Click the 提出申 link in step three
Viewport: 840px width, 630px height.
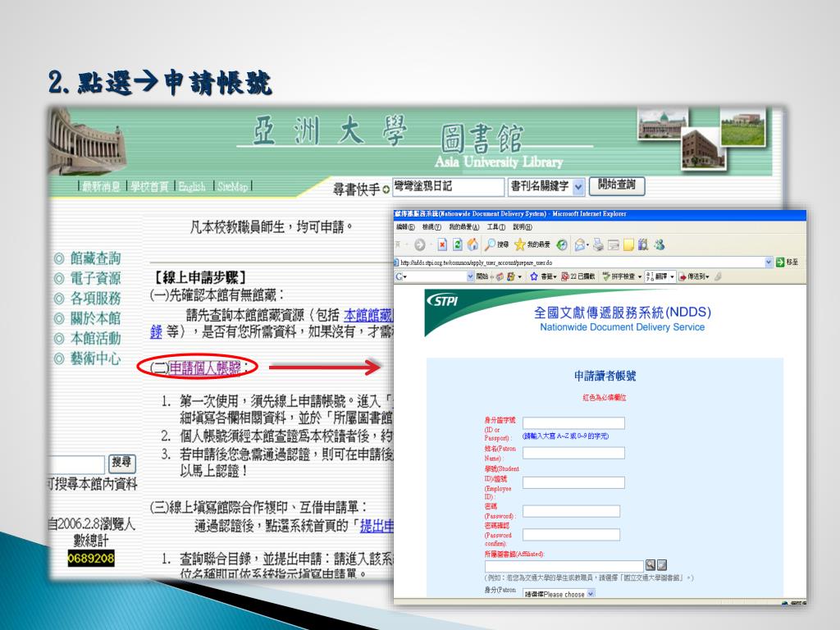377,526
